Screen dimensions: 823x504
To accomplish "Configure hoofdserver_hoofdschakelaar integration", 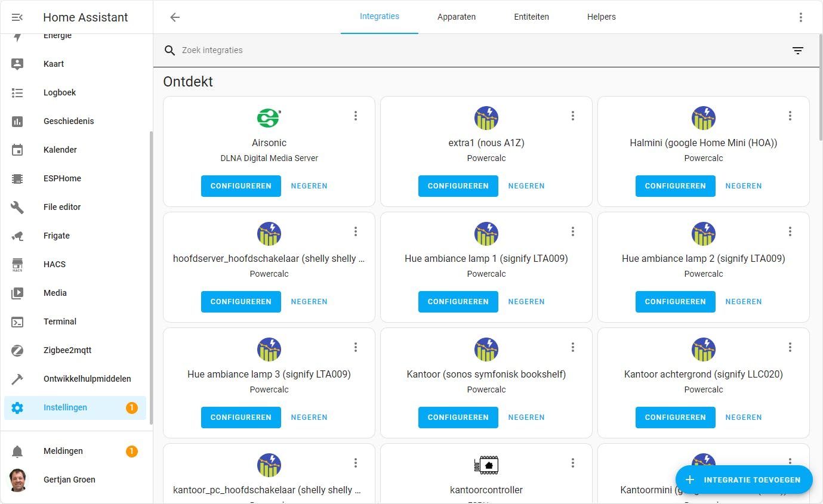I will pos(241,302).
